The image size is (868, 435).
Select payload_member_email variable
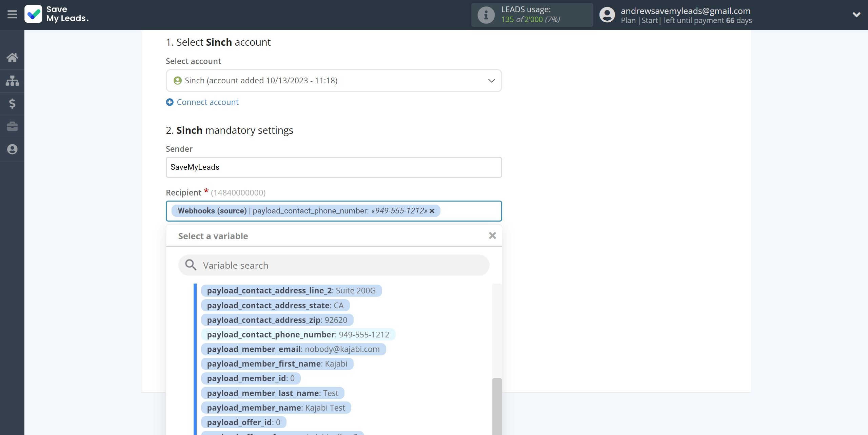click(x=293, y=349)
